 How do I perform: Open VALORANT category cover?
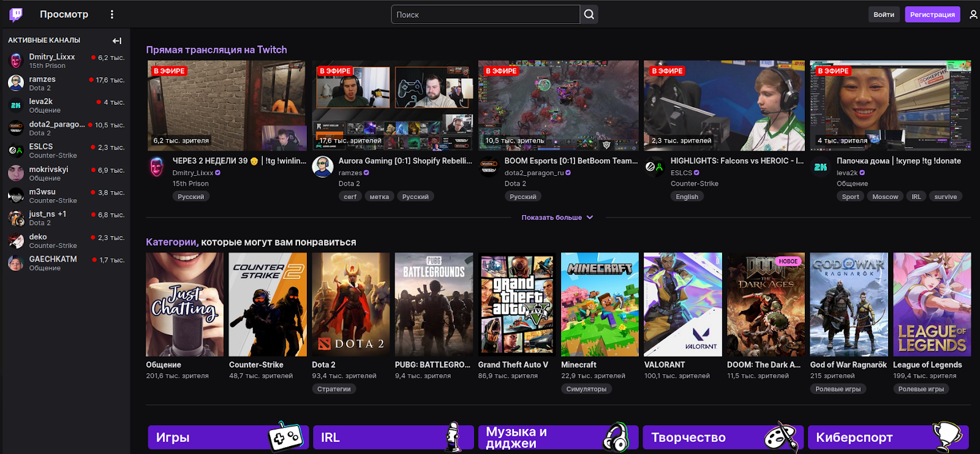[683, 305]
